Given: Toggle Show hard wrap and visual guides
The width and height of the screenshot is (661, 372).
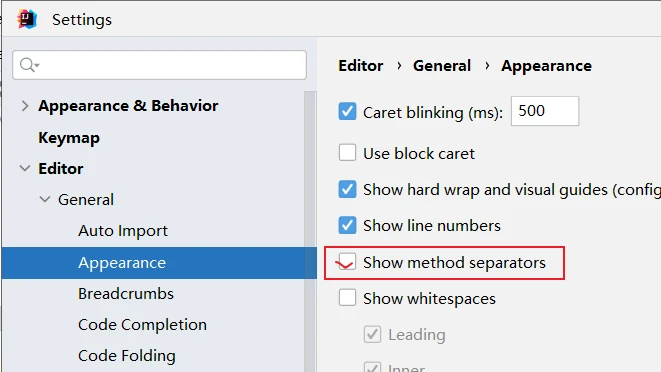Looking at the screenshot, I should coord(347,189).
